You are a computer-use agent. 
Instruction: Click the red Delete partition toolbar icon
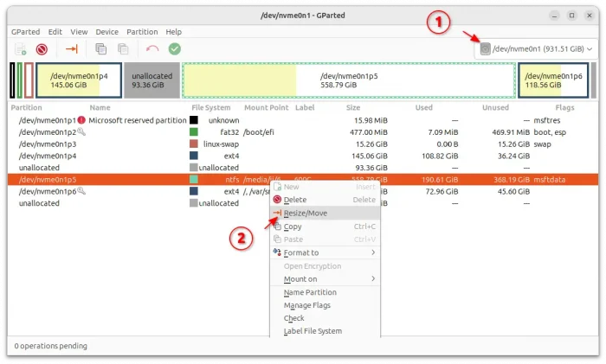41,49
